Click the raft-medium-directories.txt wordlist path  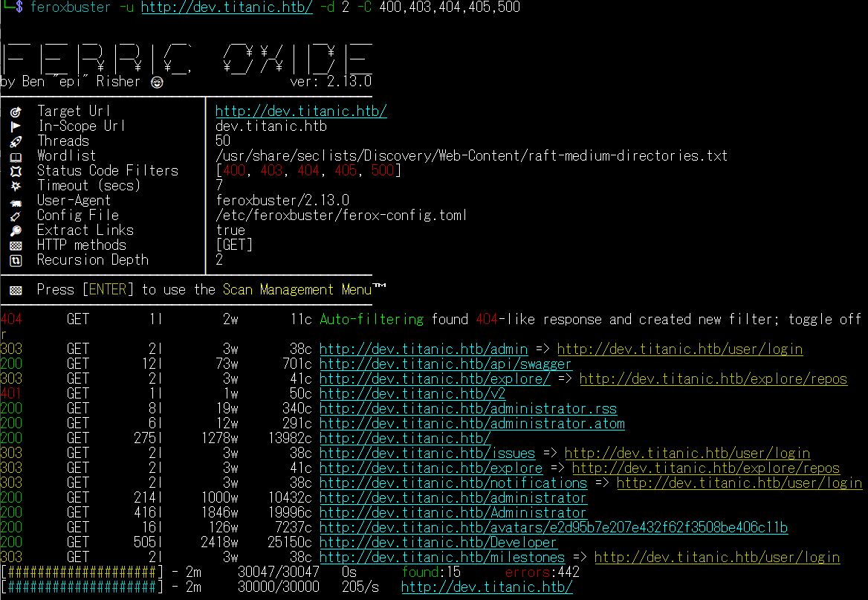tap(471, 156)
